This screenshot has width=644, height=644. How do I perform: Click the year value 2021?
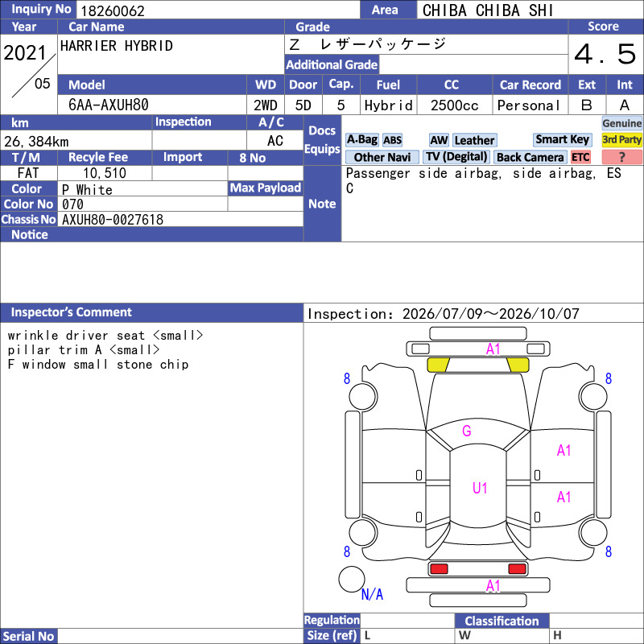point(25,52)
